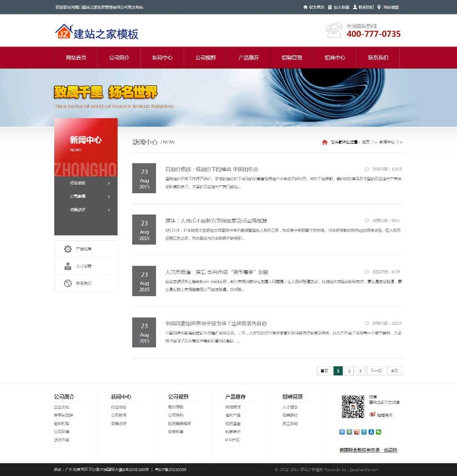The width and height of the screenshot is (457, 476).
Task: Click the globe icon for sidebar 联系我们
Action: tap(68, 283)
